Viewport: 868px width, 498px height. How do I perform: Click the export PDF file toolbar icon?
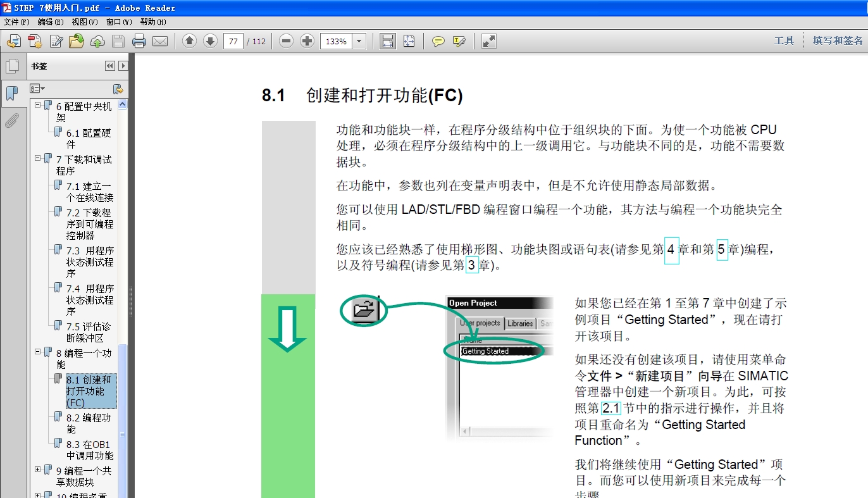click(x=34, y=41)
